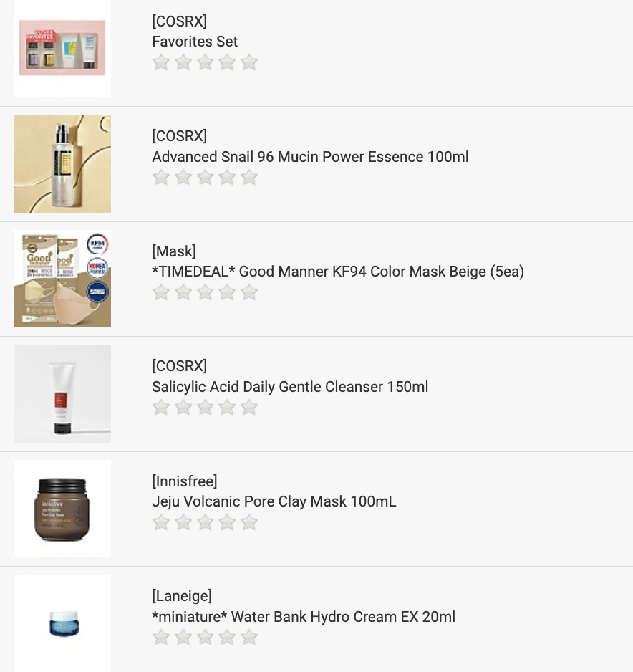This screenshot has height=672, width=633.
Task: Rate Salicylic Acid Cleanser two stars
Action: (x=183, y=408)
